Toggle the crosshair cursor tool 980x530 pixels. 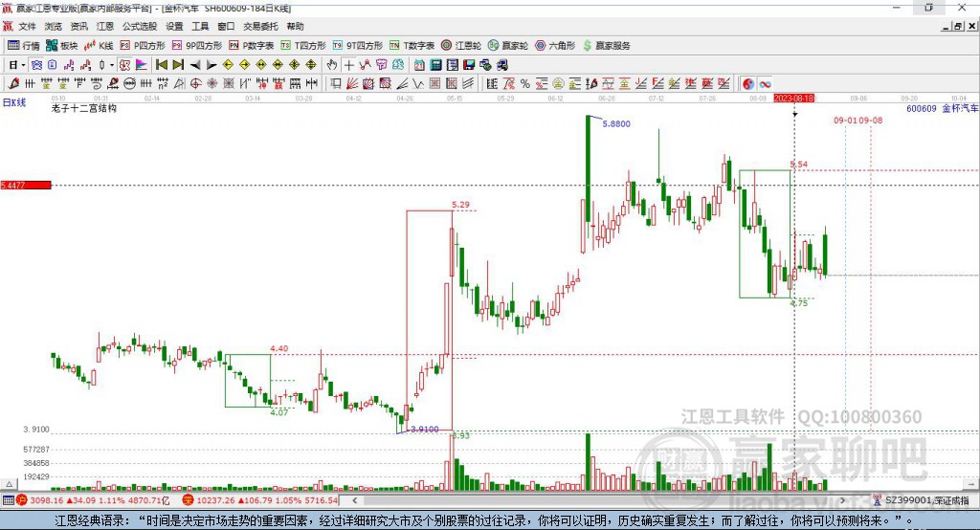[x=348, y=65]
